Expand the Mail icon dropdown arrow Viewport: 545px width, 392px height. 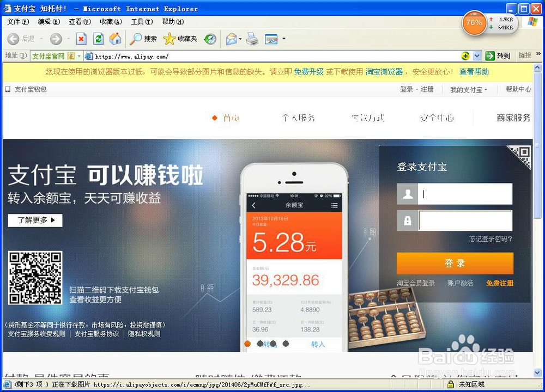coord(240,39)
